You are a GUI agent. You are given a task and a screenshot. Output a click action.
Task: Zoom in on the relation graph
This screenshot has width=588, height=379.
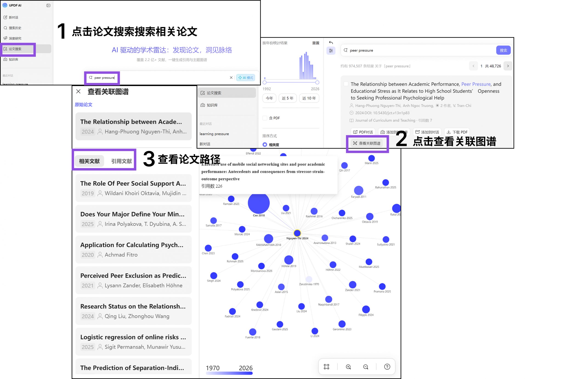click(348, 367)
